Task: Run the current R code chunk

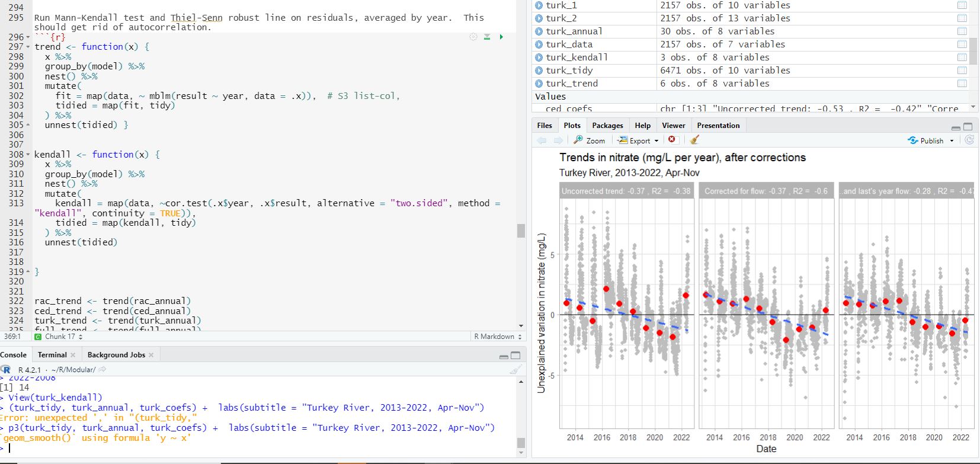Action: [501, 37]
